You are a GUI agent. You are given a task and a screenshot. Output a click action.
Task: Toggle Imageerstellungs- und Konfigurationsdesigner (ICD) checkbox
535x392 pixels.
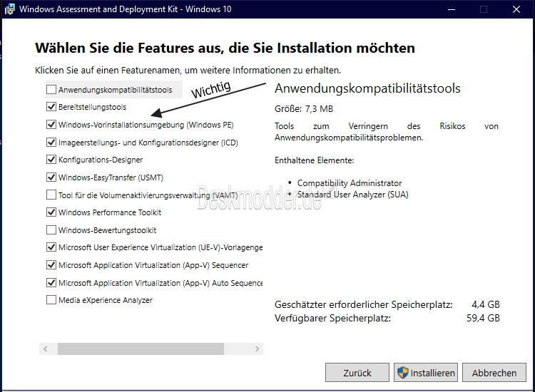pos(51,142)
